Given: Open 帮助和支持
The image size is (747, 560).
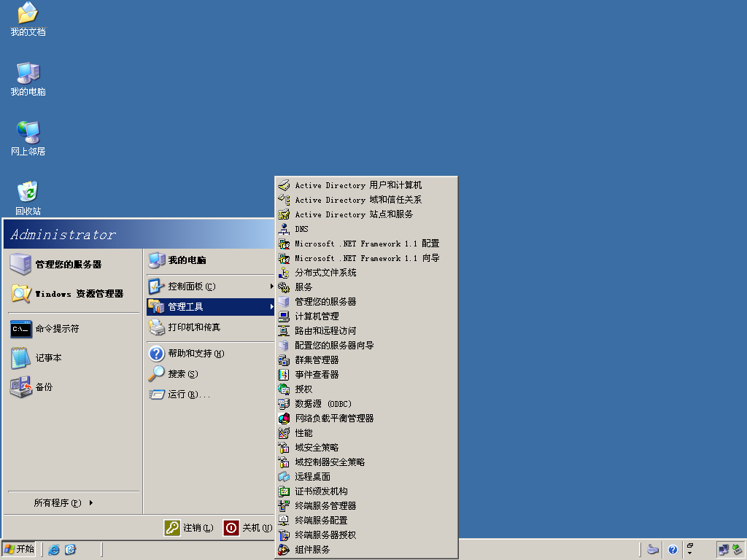Looking at the screenshot, I should [x=211, y=354].
